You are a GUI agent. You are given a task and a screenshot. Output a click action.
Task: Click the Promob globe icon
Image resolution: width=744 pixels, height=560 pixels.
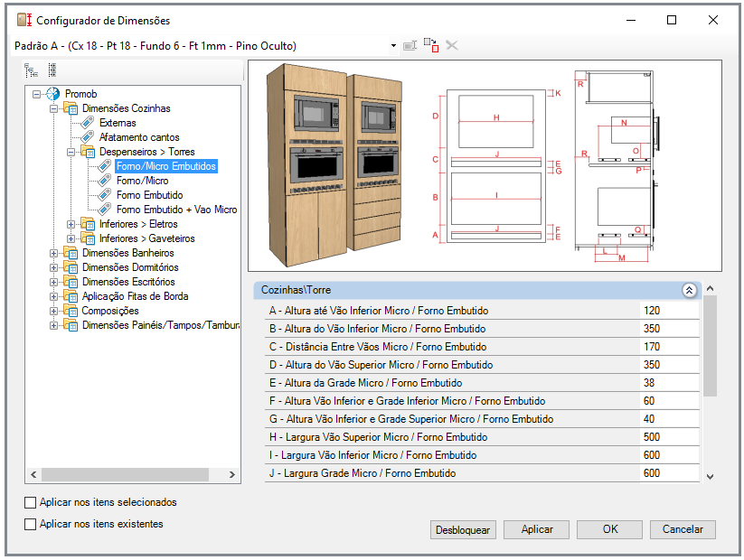[x=52, y=94]
